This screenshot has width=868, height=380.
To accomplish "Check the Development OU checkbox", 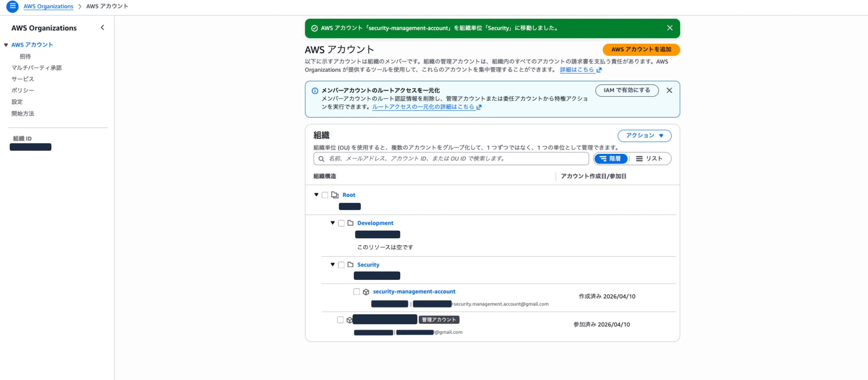I will [x=341, y=223].
